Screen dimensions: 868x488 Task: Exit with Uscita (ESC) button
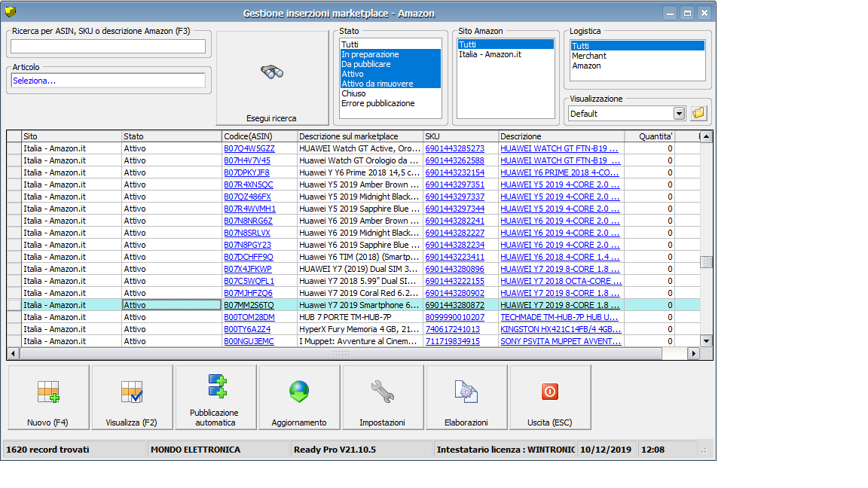tap(550, 398)
